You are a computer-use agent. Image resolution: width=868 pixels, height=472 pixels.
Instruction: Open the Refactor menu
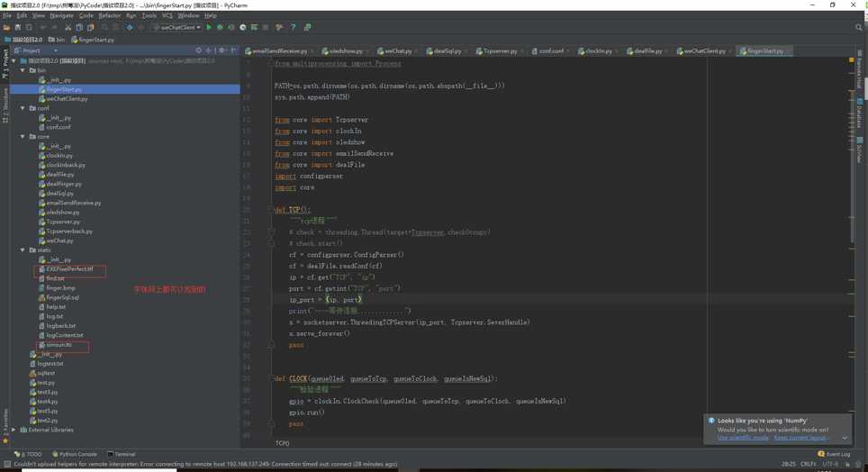(110, 15)
